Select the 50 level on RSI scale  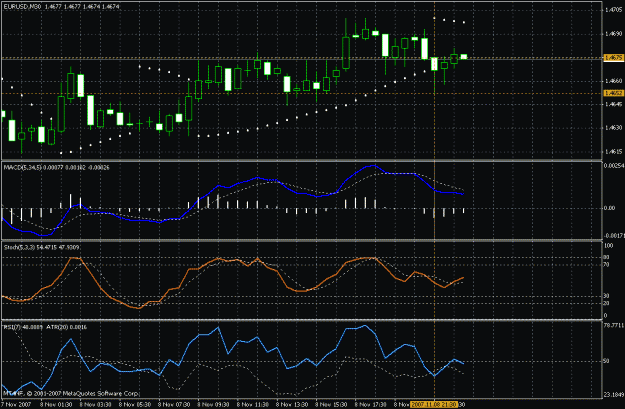[607, 361]
